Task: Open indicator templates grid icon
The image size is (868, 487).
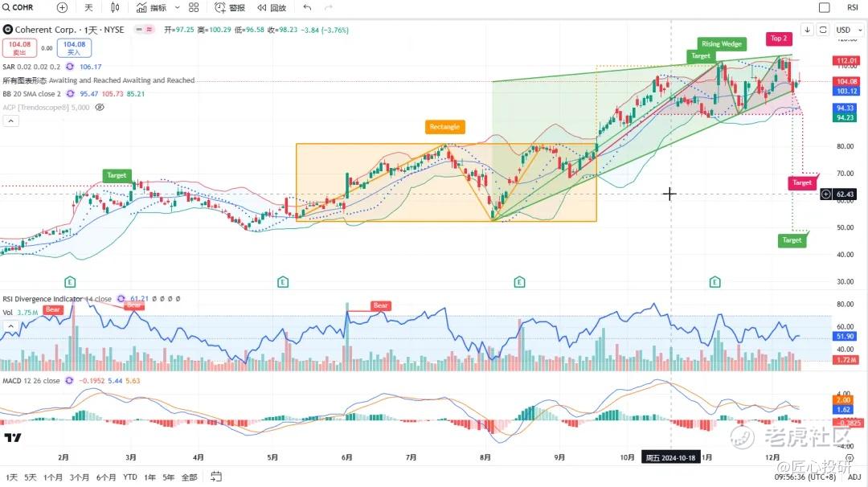Action: tap(194, 7)
